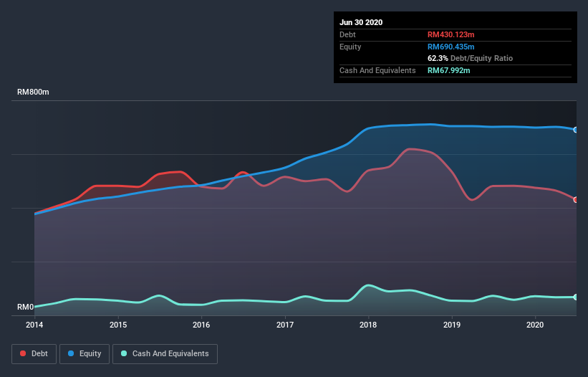
Task: Click the 2016 axis label
Action: (201, 325)
